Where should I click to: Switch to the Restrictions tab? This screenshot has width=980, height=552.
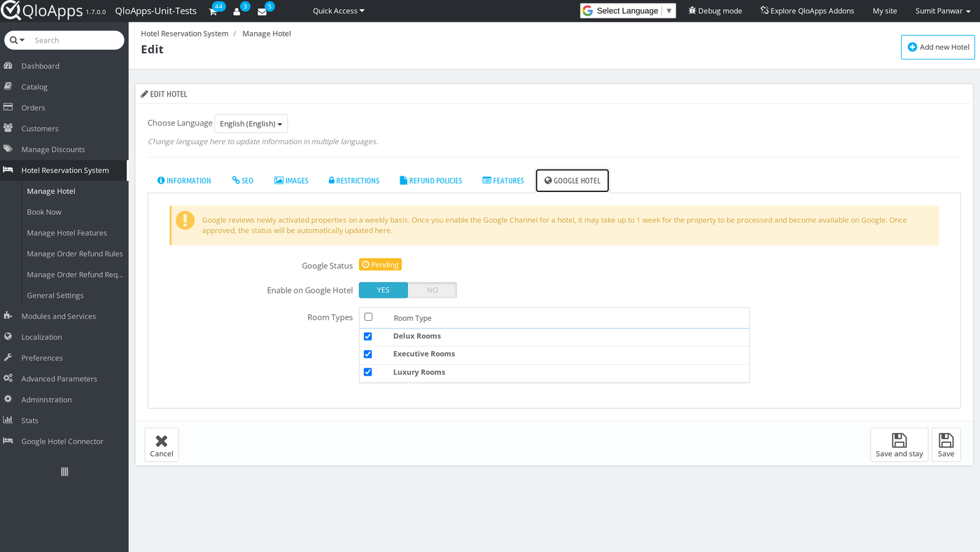click(353, 181)
